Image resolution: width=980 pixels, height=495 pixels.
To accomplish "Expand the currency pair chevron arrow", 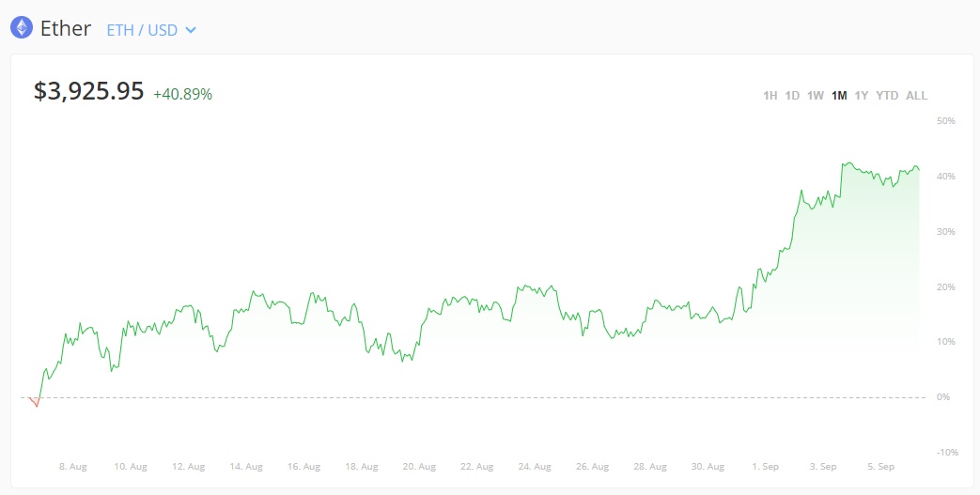I will pos(191,30).
